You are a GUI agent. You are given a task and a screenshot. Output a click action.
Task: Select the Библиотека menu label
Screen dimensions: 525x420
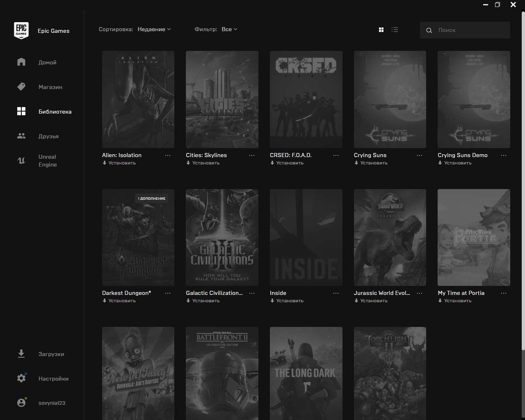(x=55, y=112)
